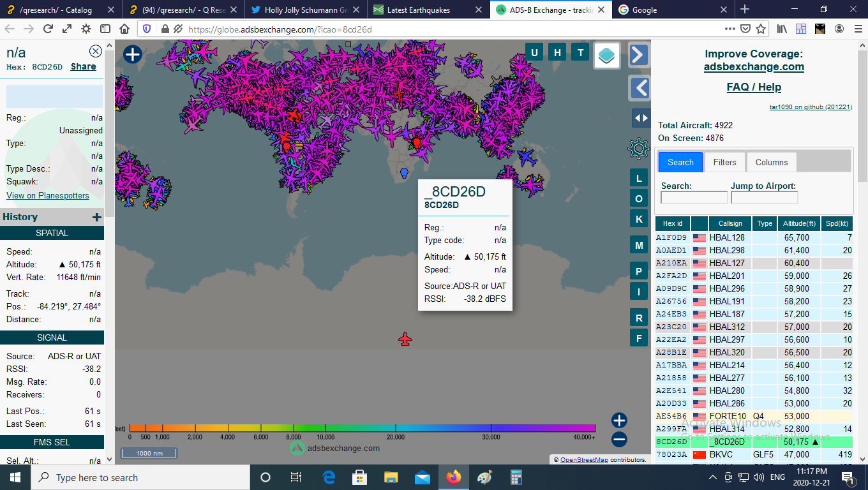Open the map layers switcher

coord(607,56)
